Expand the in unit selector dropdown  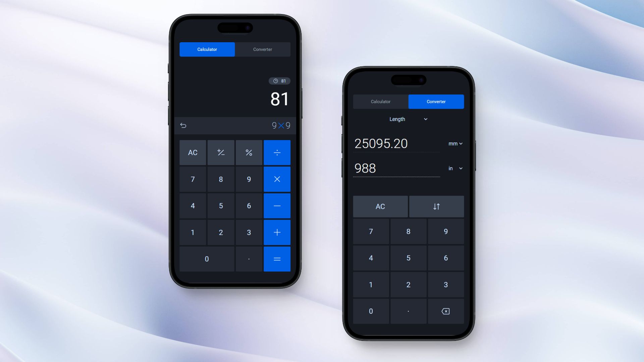point(455,168)
